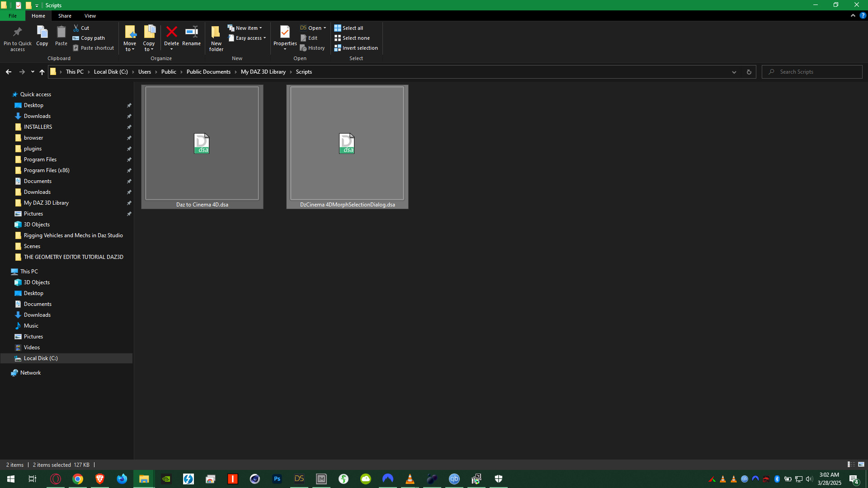This screenshot has width=868, height=488.
Task: Open the New item dropdown
Action: (245, 28)
